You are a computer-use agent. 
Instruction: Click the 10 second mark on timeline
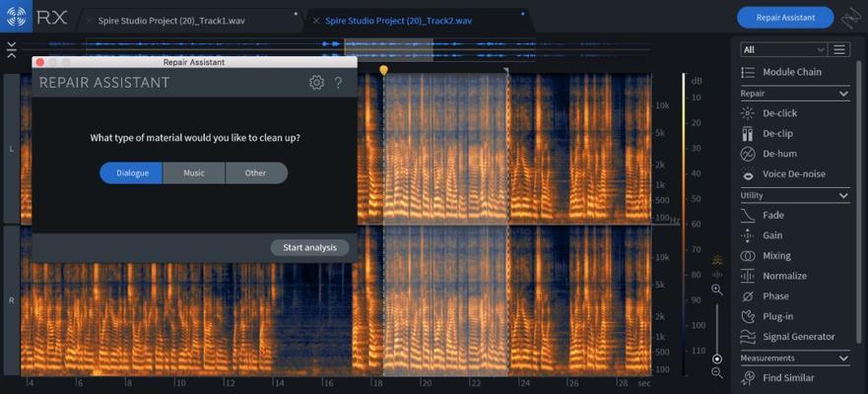click(180, 383)
